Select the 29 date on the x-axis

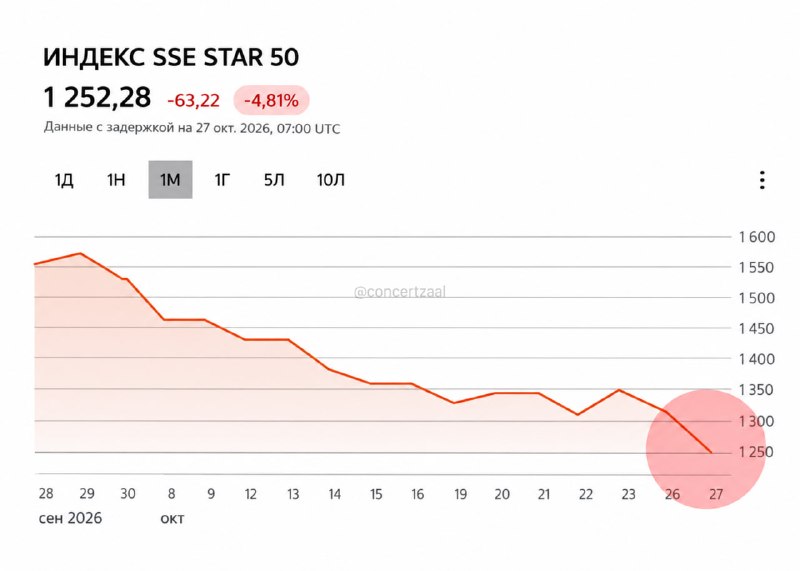[x=87, y=494]
